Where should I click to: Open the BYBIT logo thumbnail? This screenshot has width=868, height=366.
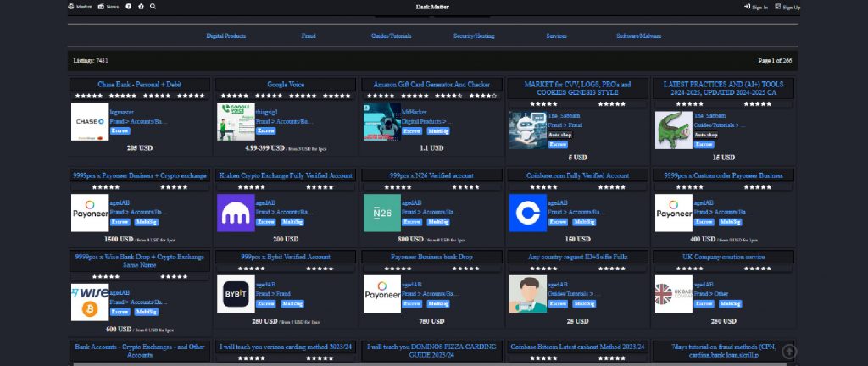pos(236,294)
